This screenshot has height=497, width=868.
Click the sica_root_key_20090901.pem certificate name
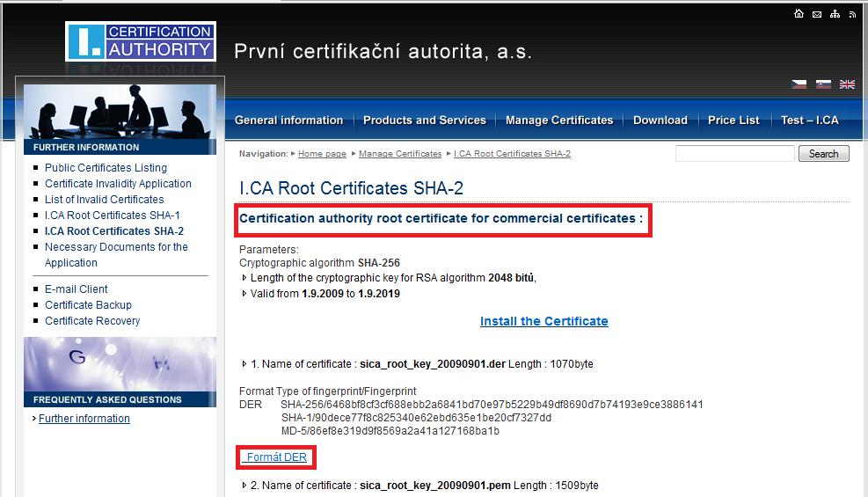click(x=435, y=486)
